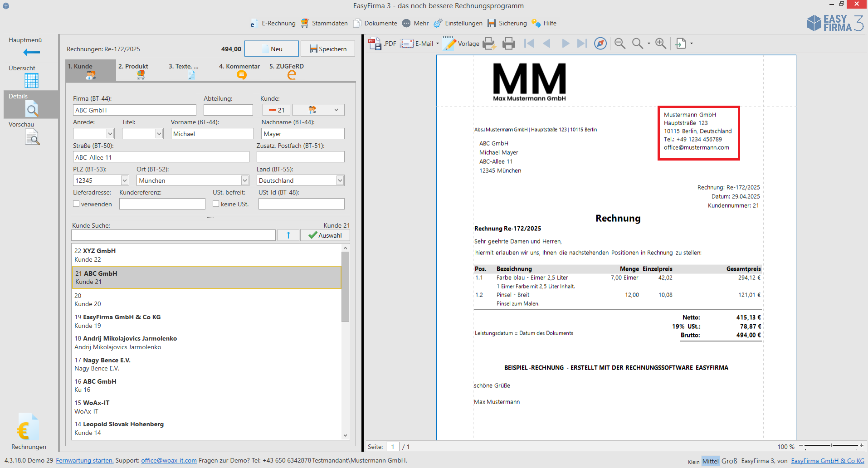Viewport: 868px width, 468px height.
Task: Enable the Lieferadresse verwenden checkbox
Action: click(76, 204)
